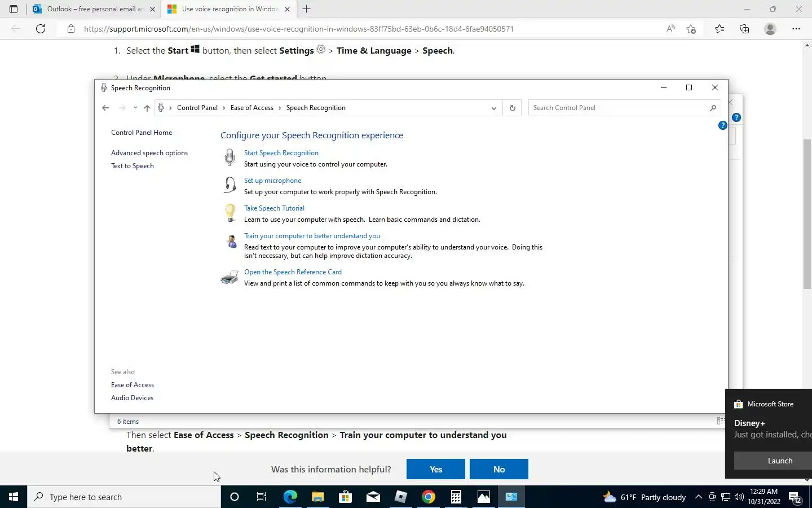This screenshot has height=508, width=812.
Task: Open the notification center icon
Action: 796,497
